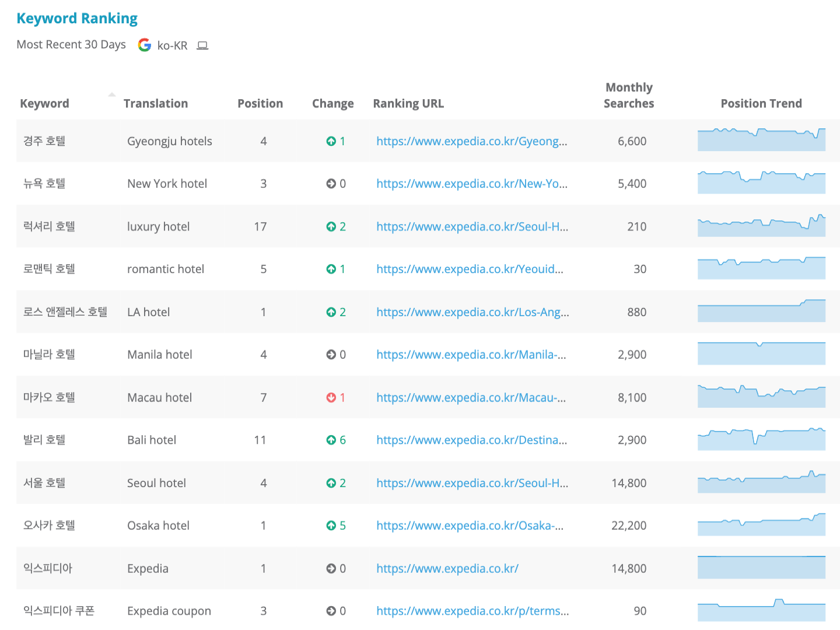Click the Expedia coupon position trend chart
The width and height of the screenshot is (840, 630).
click(x=761, y=610)
